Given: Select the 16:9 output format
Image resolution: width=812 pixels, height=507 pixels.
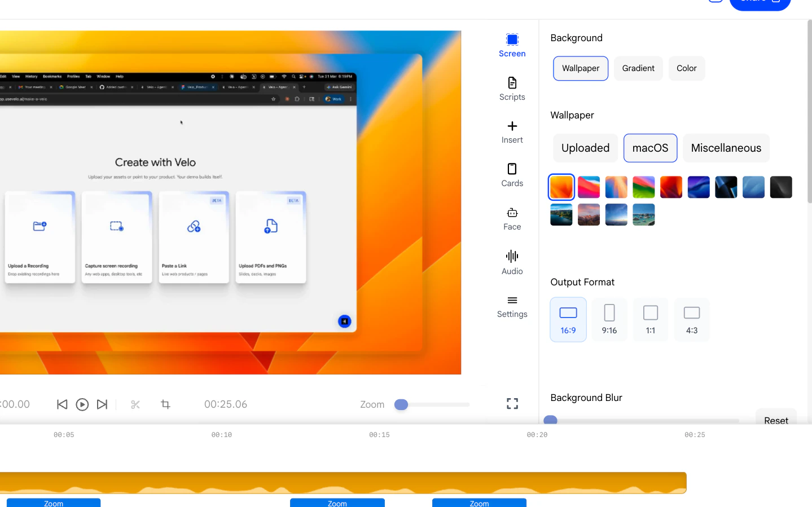Looking at the screenshot, I should 568,320.
